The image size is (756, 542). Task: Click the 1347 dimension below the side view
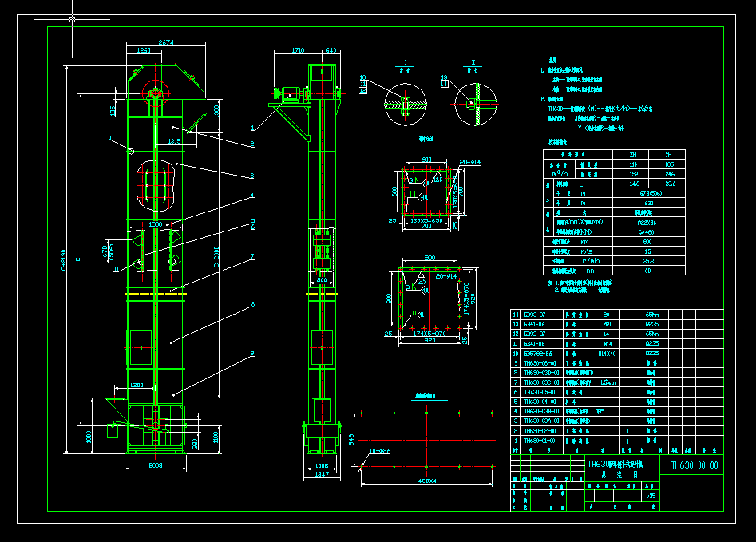click(x=322, y=474)
